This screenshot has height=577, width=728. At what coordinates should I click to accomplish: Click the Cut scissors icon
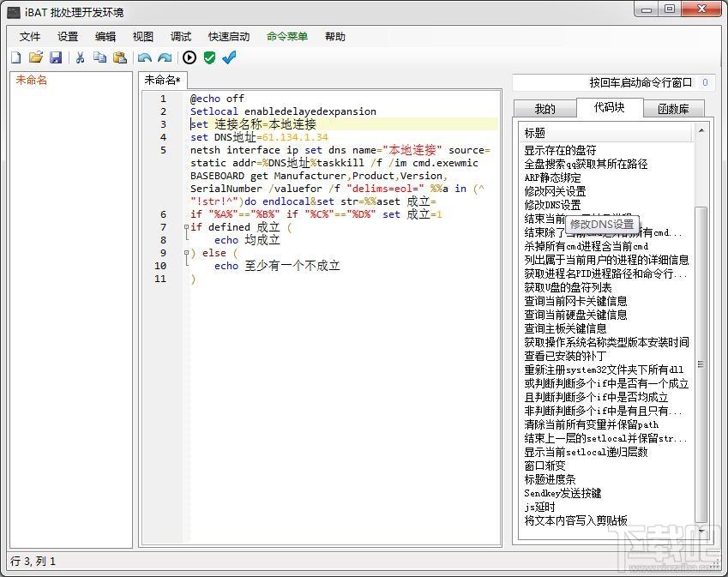(x=80, y=57)
